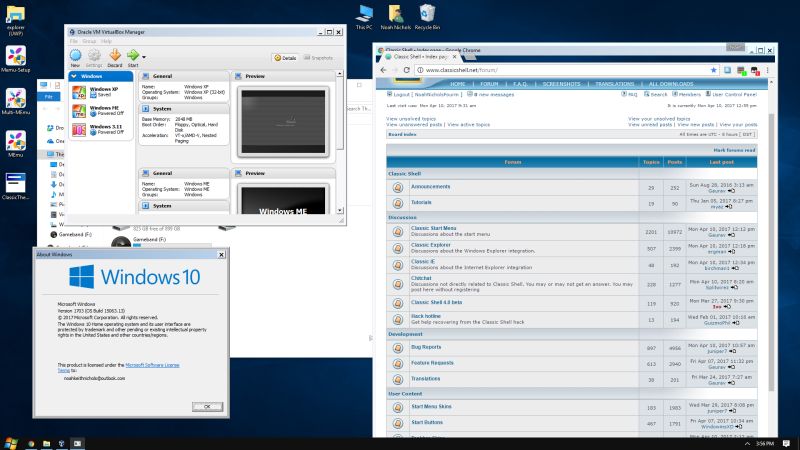Click VirtualBox details scrollbar down arrow
This screenshot has height=450, width=800.
(340, 210)
